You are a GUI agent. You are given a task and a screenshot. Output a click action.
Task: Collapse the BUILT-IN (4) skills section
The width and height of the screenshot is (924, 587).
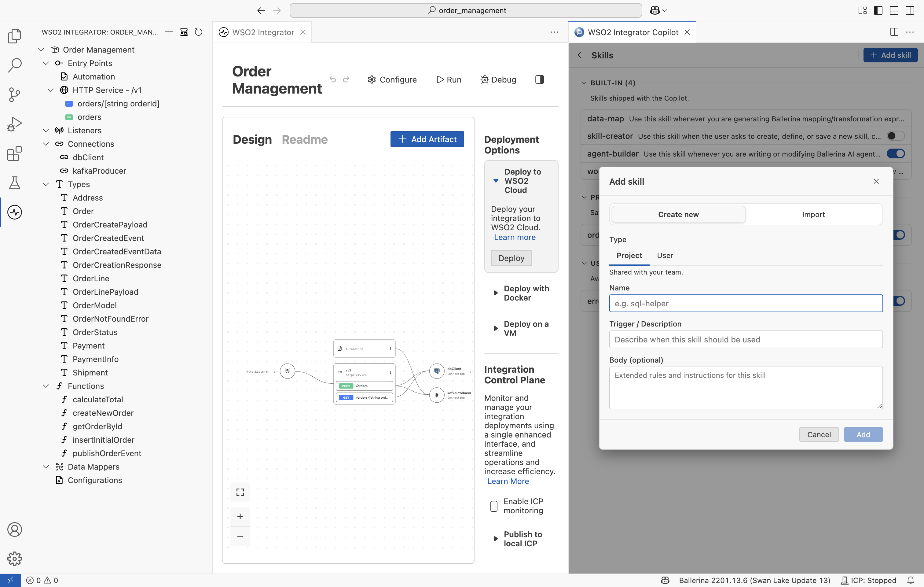tap(584, 83)
